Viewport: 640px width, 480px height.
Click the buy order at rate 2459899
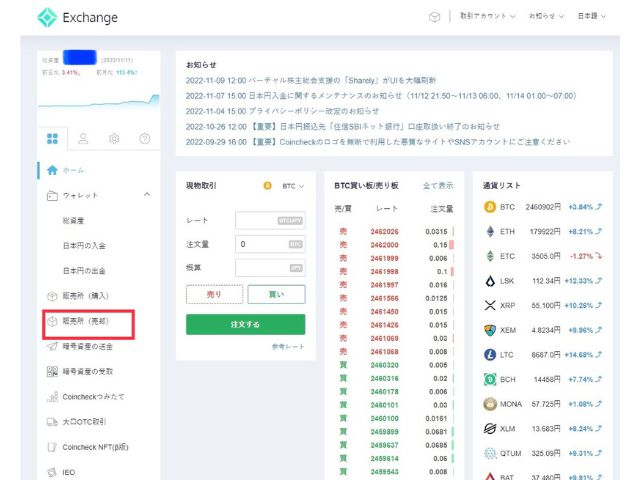click(x=394, y=432)
